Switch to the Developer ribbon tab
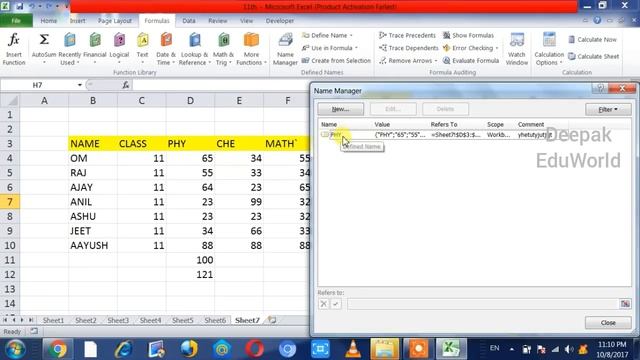 point(280,20)
